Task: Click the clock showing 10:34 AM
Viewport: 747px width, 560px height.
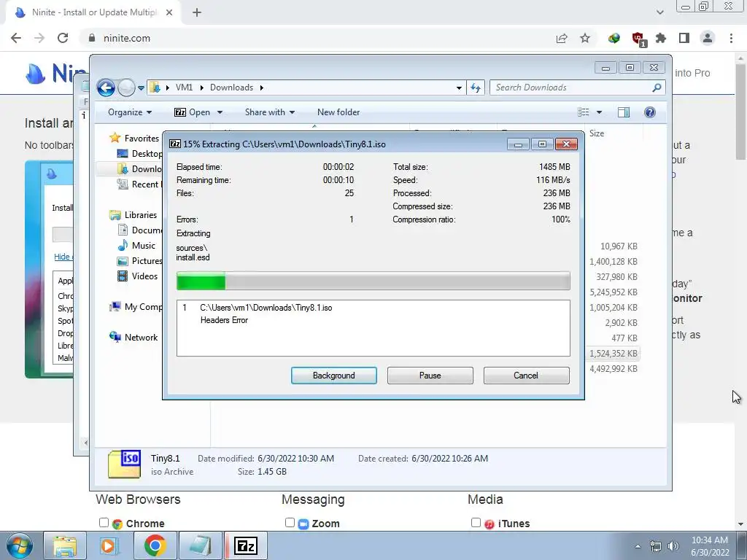Action: pos(709,540)
